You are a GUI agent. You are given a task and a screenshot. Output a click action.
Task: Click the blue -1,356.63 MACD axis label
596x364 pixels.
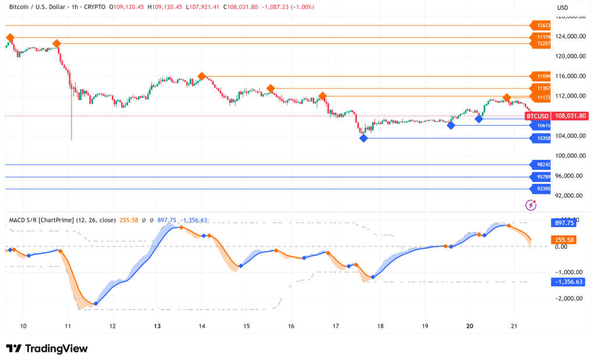coord(567,282)
